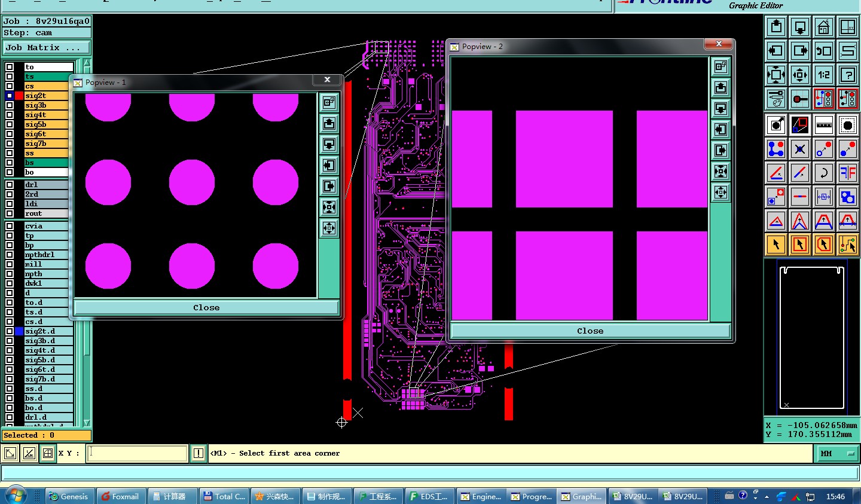Image resolution: width=861 pixels, height=504 pixels.
Task: Toggle visibility checkbox for layer sig2t
Action: pos(10,96)
